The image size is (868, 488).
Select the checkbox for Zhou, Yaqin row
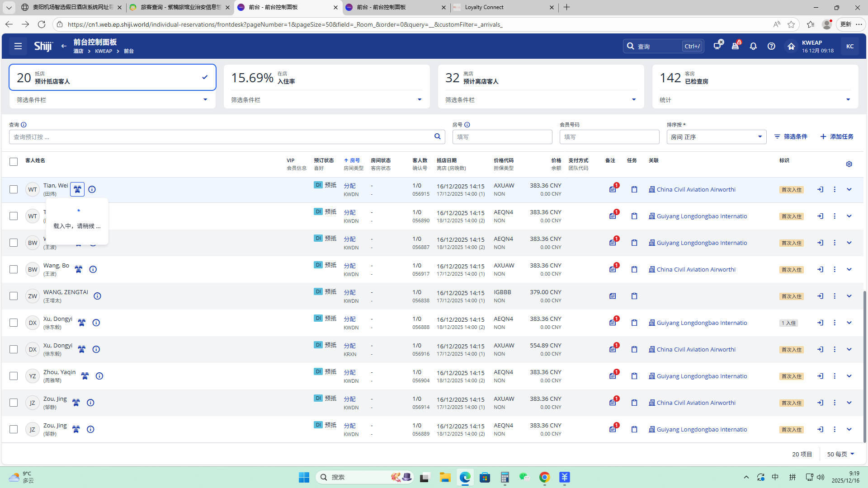tap(14, 376)
